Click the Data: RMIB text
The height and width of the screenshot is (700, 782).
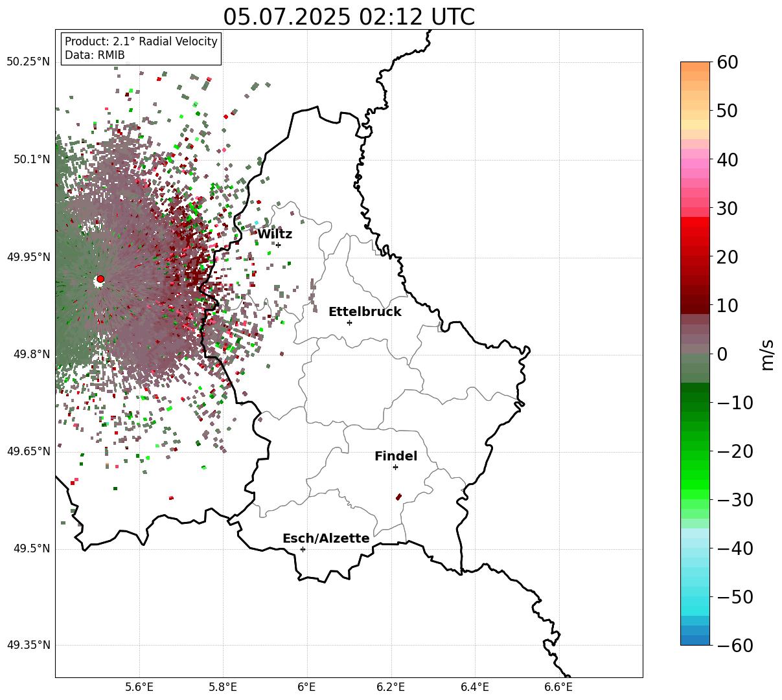click(95, 55)
